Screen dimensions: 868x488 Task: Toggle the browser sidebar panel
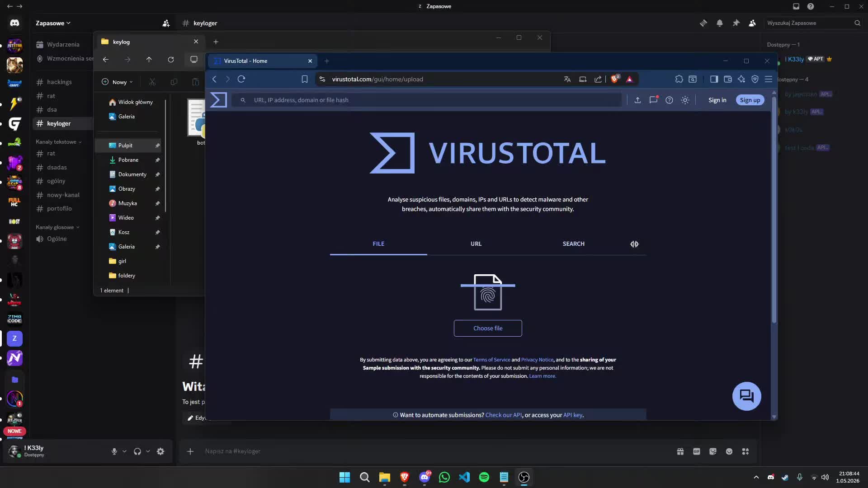pos(714,79)
